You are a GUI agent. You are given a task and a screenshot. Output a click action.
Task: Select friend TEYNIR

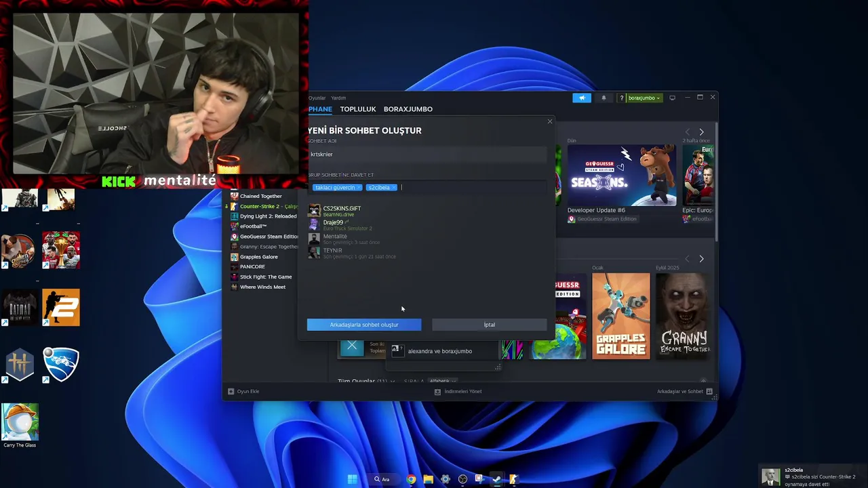pyautogui.click(x=427, y=253)
